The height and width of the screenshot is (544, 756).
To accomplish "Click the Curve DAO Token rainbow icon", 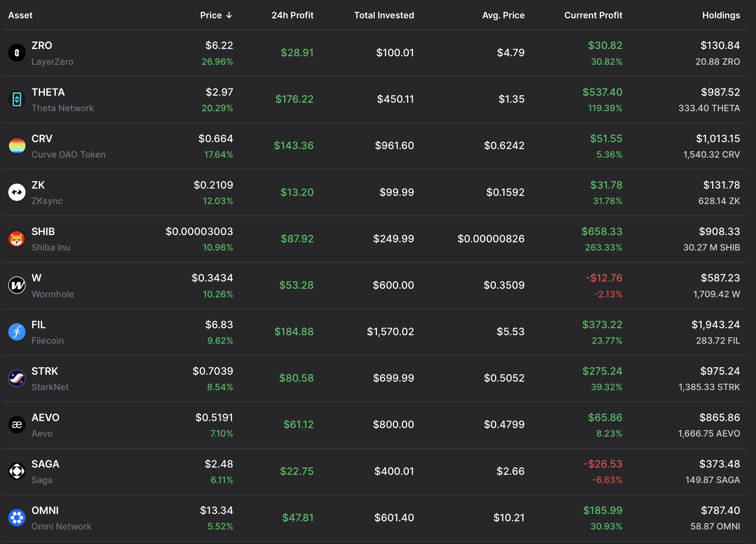I will [17, 146].
